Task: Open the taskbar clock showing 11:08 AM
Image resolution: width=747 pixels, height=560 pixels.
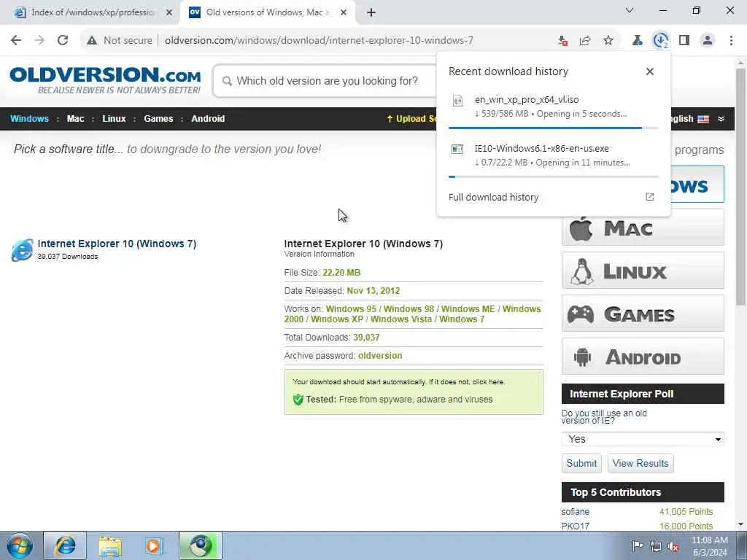Action: tap(709, 546)
